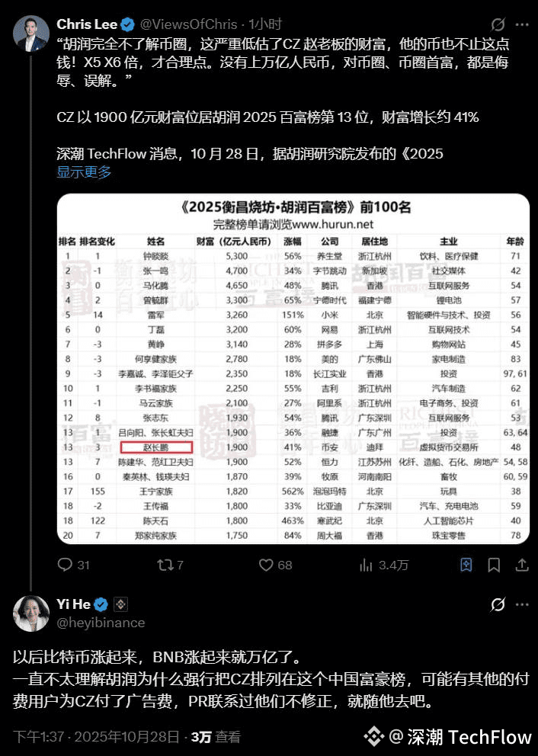Open Grok icon on Chris Lee's post
This screenshot has height=756, width=538.
pos(498,24)
